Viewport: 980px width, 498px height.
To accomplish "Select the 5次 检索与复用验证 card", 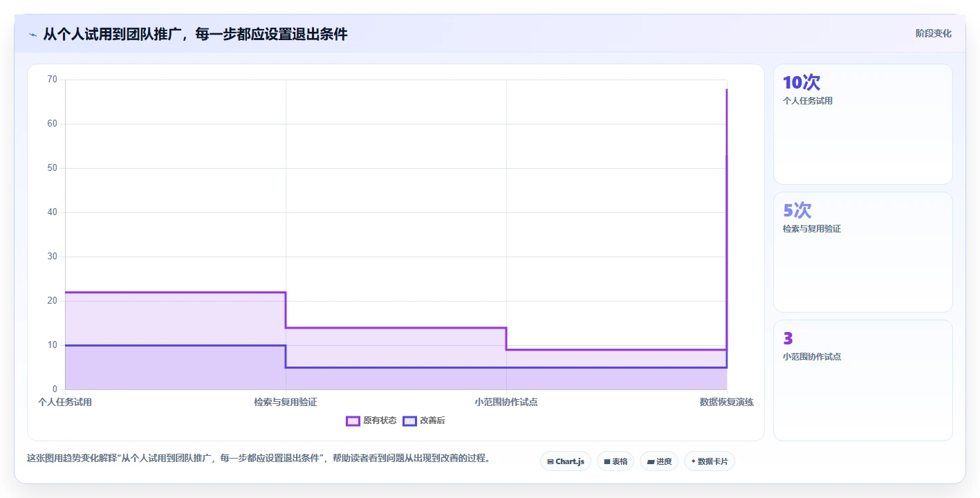I will click(863, 252).
